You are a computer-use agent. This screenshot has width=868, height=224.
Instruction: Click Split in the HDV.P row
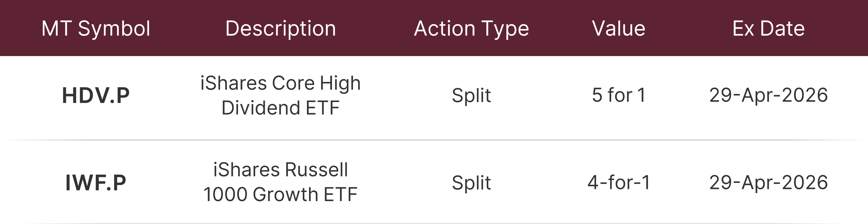click(x=471, y=96)
